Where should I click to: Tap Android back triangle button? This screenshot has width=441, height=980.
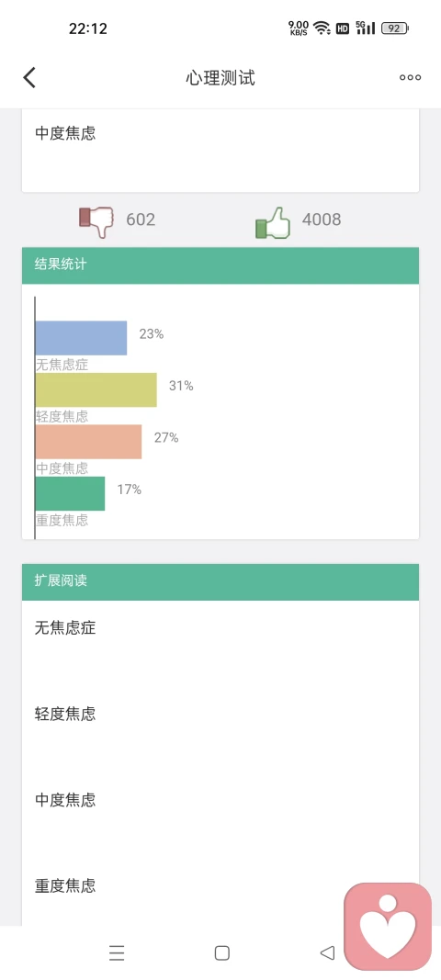[x=327, y=952]
